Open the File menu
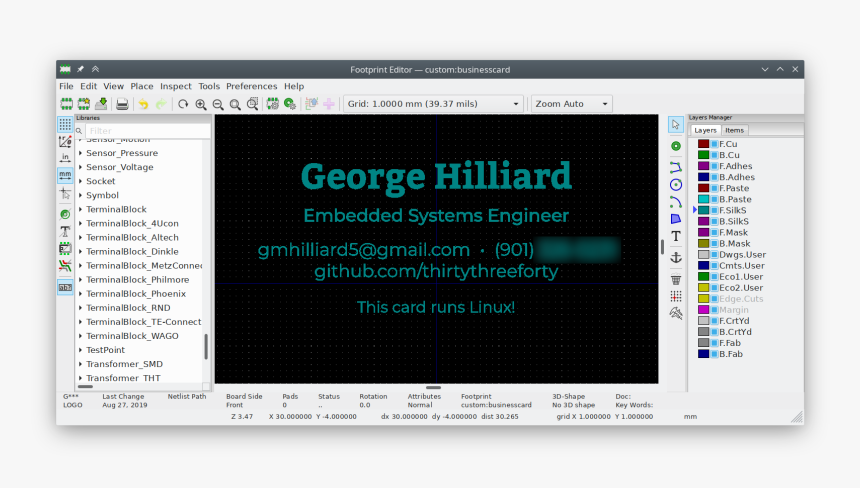The height and width of the screenshot is (488, 860). coord(66,86)
